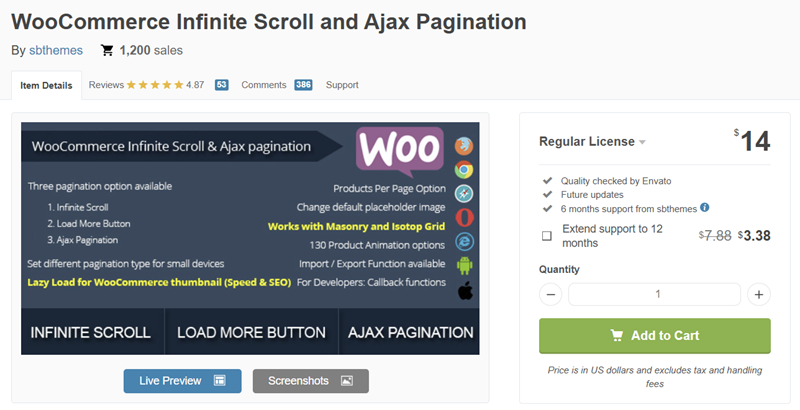Click the Firefox browser icon in banner
The width and height of the screenshot is (800, 410).
[464, 146]
